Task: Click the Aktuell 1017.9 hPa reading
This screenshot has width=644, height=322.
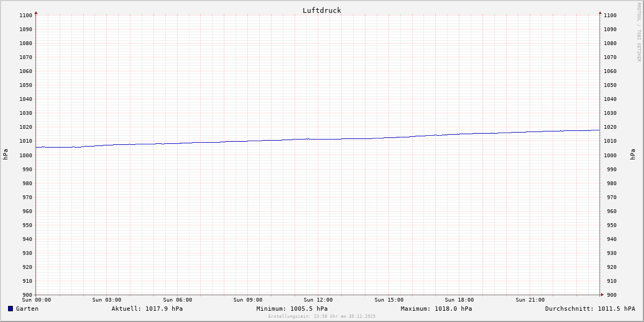Action: pyautogui.click(x=147, y=309)
